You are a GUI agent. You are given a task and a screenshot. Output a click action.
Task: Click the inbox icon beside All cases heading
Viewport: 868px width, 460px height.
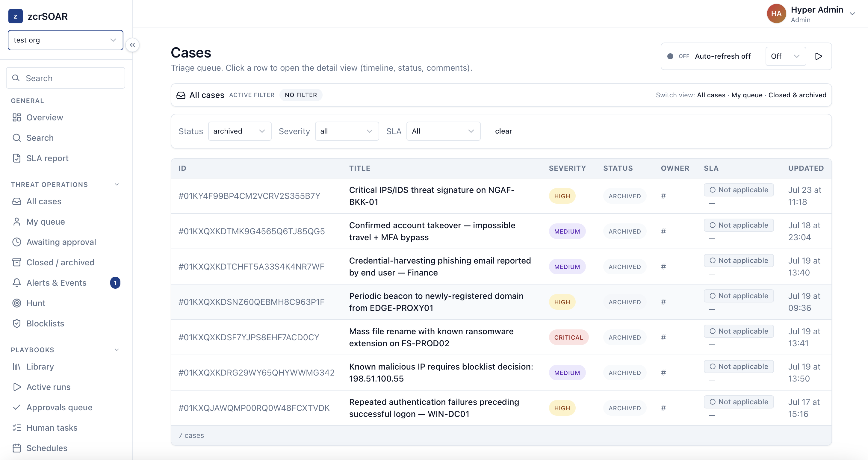[181, 95]
